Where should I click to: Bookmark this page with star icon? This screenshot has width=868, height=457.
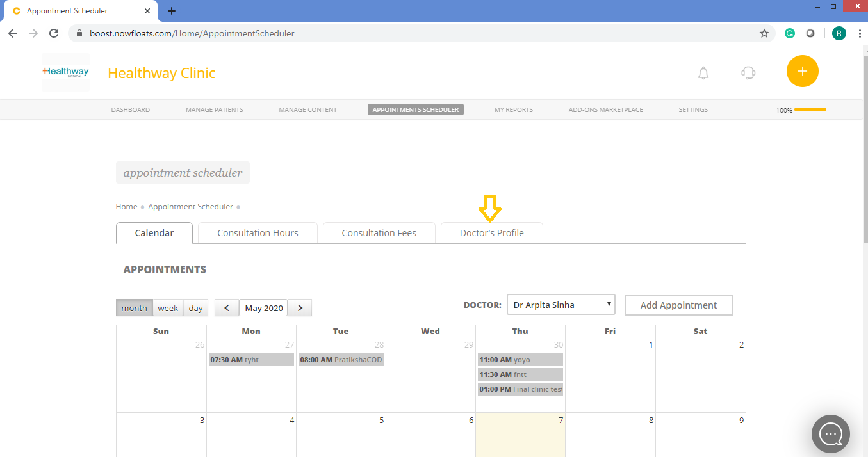(764, 33)
